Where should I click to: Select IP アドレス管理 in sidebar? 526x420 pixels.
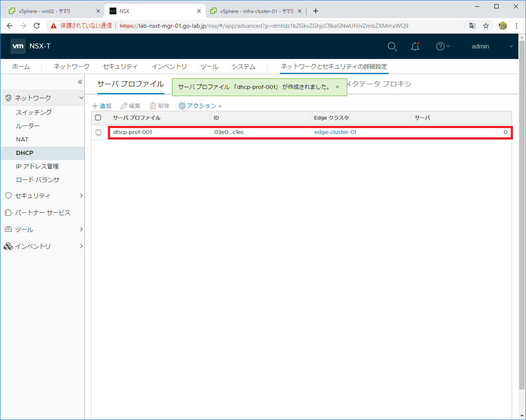[x=37, y=166]
